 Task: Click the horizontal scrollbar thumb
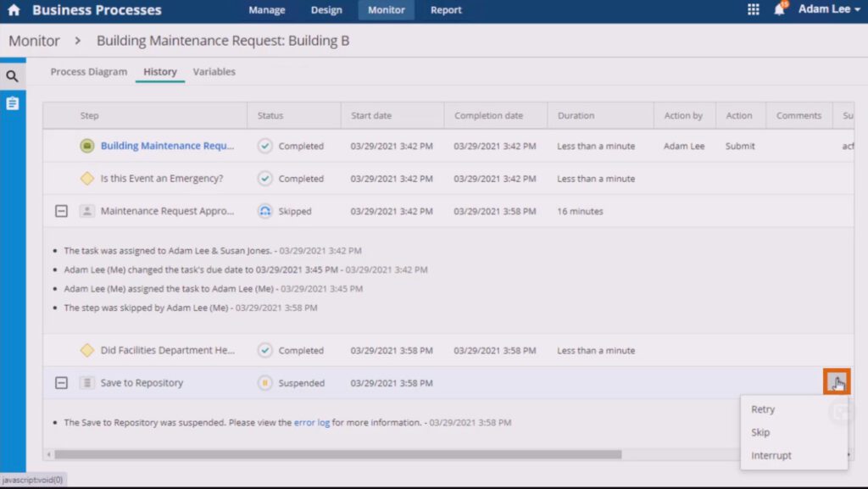337,455
